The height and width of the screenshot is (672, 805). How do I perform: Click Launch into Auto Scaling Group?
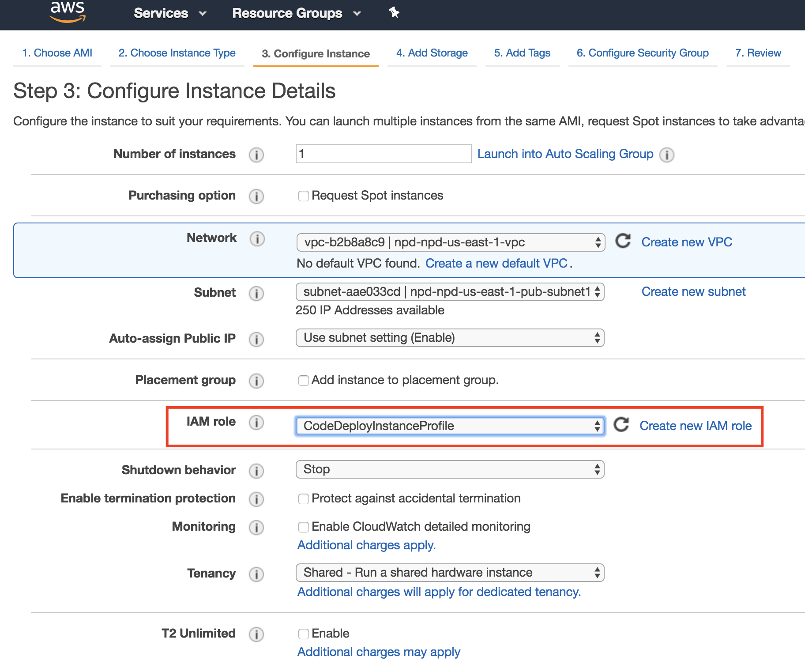click(565, 154)
